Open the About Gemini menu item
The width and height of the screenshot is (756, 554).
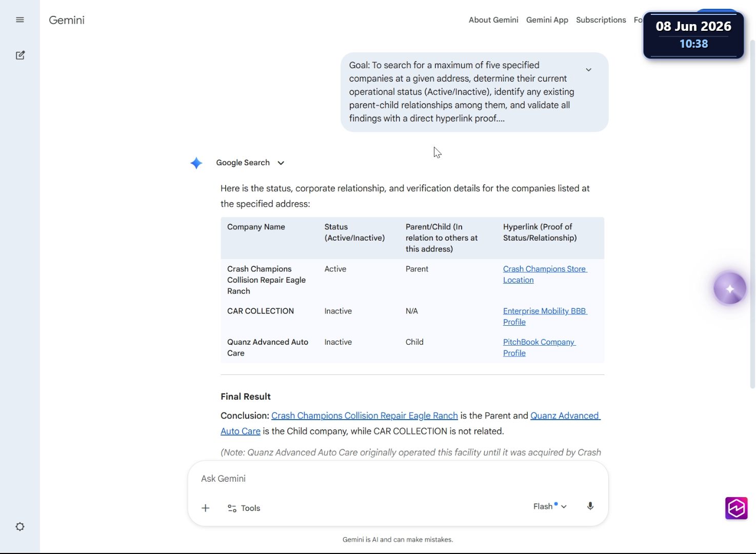pos(493,20)
